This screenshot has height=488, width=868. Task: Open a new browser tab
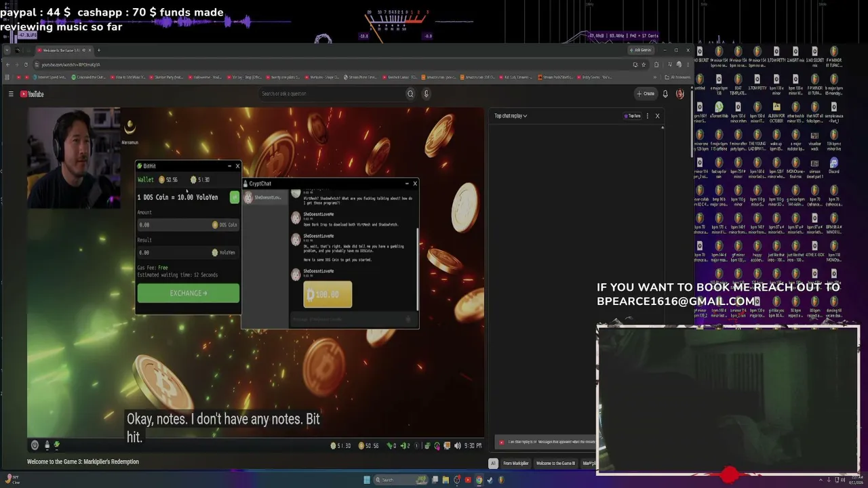(x=98, y=50)
